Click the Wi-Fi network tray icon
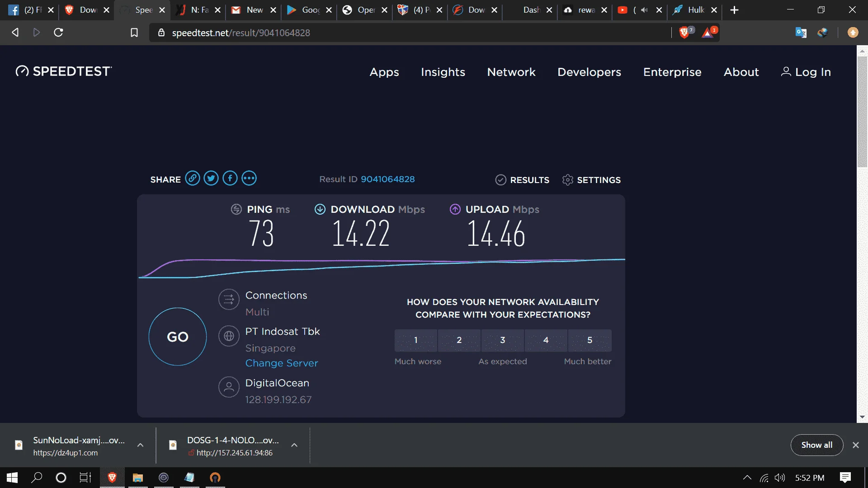The width and height of the screenshot is (868, 488). click(x=764, y=478)
